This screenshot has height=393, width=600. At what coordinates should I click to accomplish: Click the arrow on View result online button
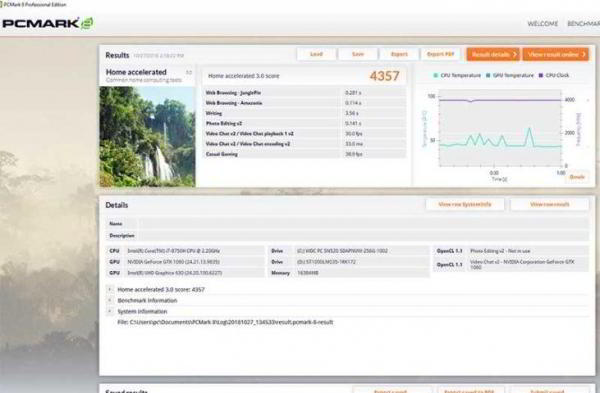click(584, 54)
